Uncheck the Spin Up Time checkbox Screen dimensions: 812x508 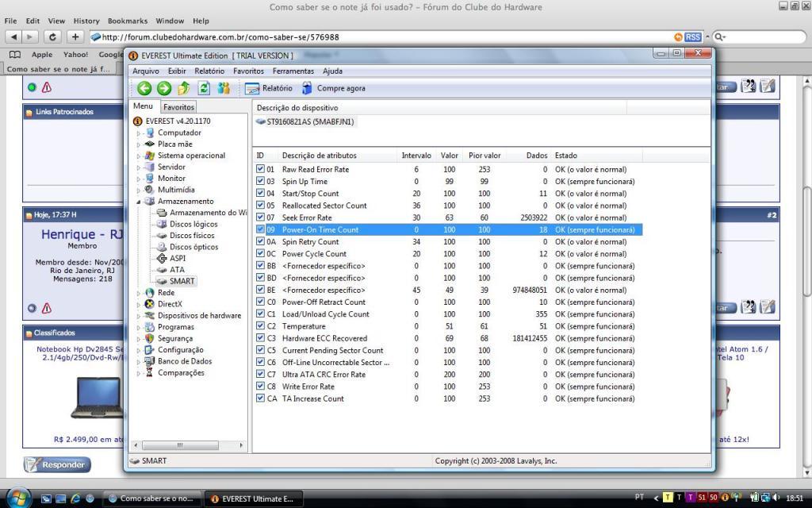(x=260, y=181)
